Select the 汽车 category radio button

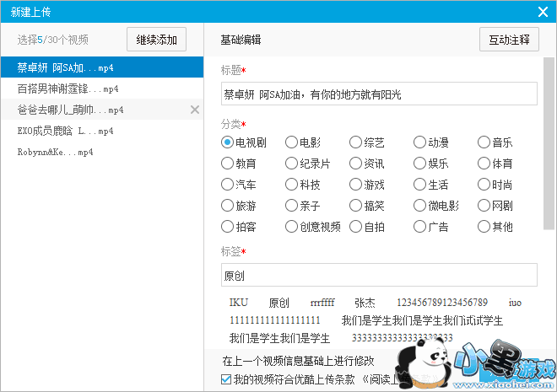tap(227, 185)
